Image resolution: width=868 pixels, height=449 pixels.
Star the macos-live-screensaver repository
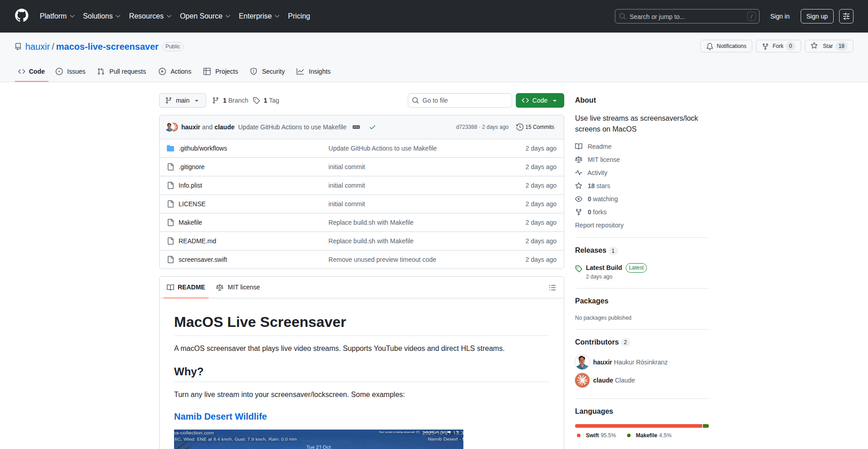click(828, 46)
